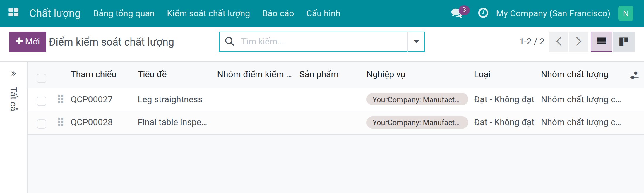Open Báo cáo menu
The width and height of the screenshot is (644, 193).
pyautogui.click(x=278, y=13)
